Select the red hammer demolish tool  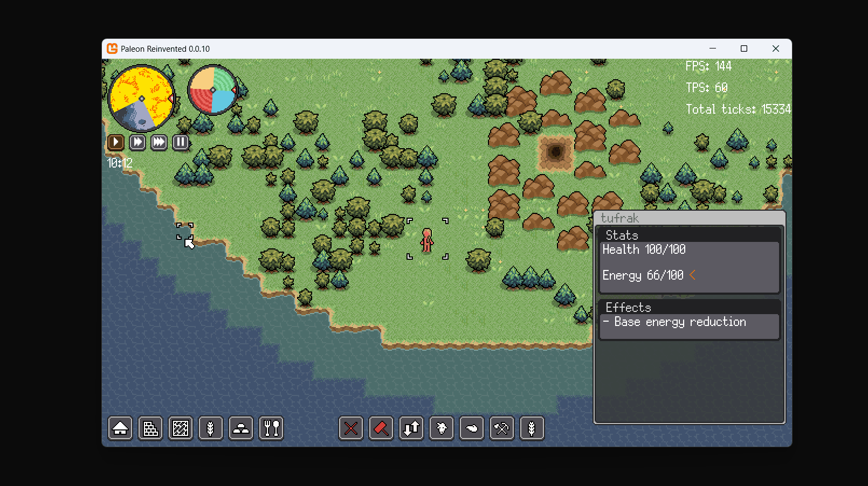point(381,429)
